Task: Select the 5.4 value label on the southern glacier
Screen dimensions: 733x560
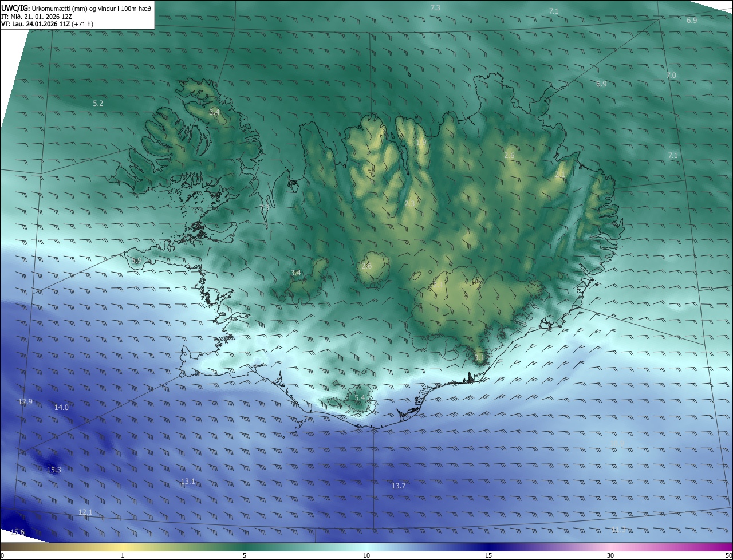Action: pos(360,397)
